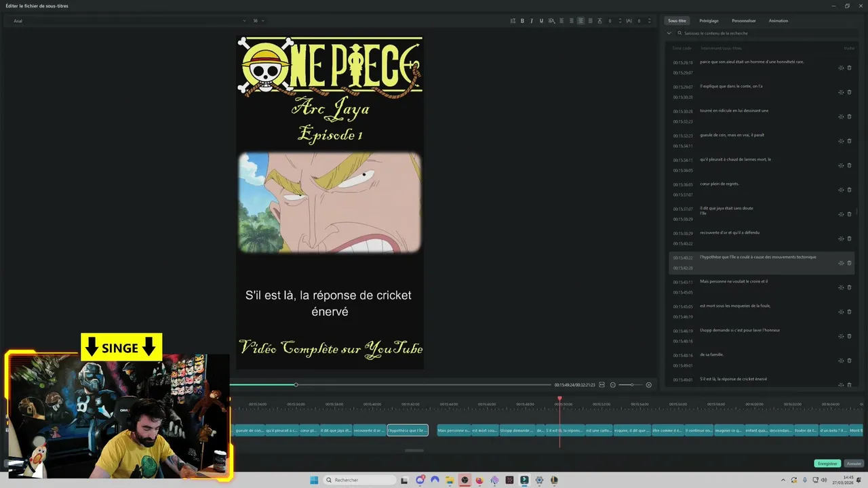Split subtitle 'Usopp demande si c'est pour laver'
The image size is (868, 488).
pyautogui.click(x=841, y=336)
